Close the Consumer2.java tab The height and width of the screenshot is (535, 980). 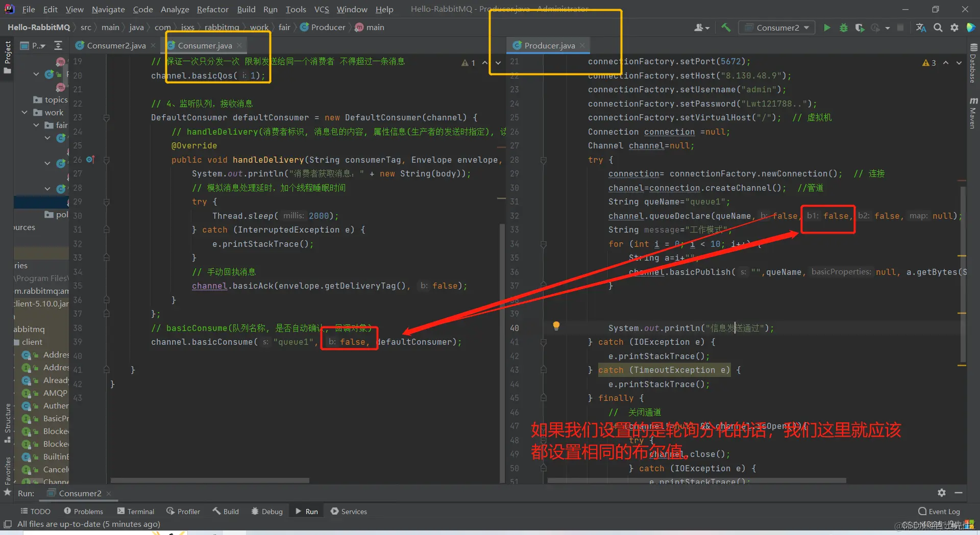[153, 45]
